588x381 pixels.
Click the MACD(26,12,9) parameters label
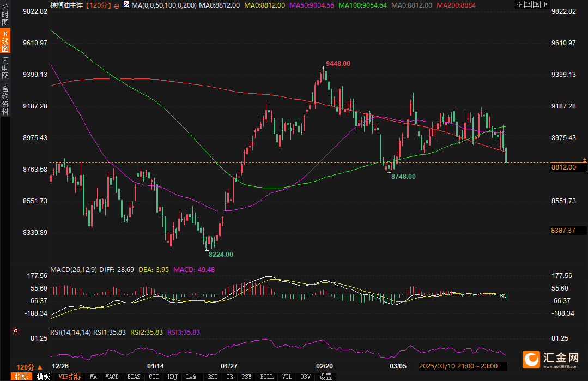(74, 270)
